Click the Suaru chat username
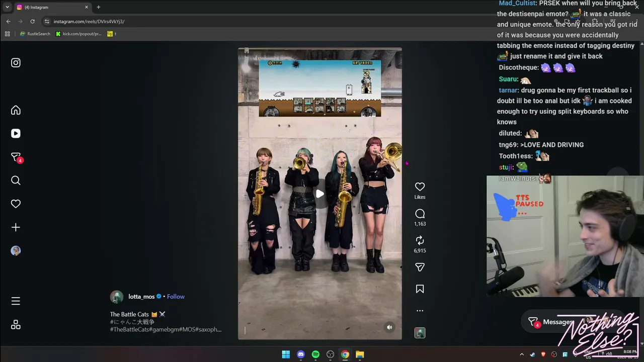 point(508,79)
